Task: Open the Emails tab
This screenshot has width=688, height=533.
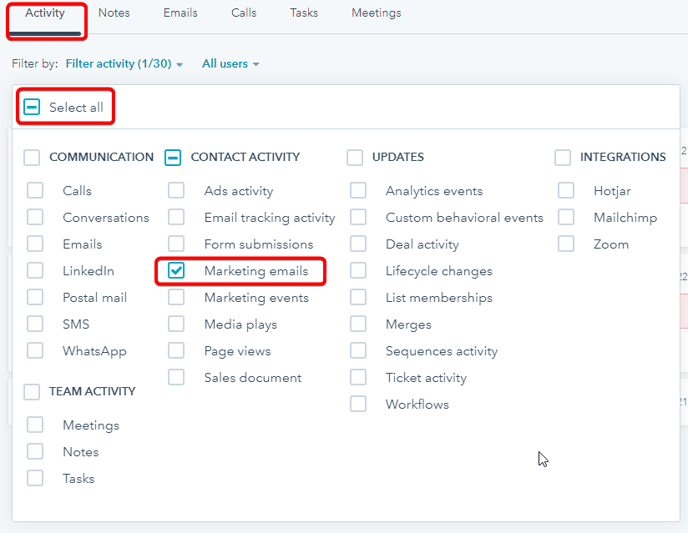Action: (180, 13)
